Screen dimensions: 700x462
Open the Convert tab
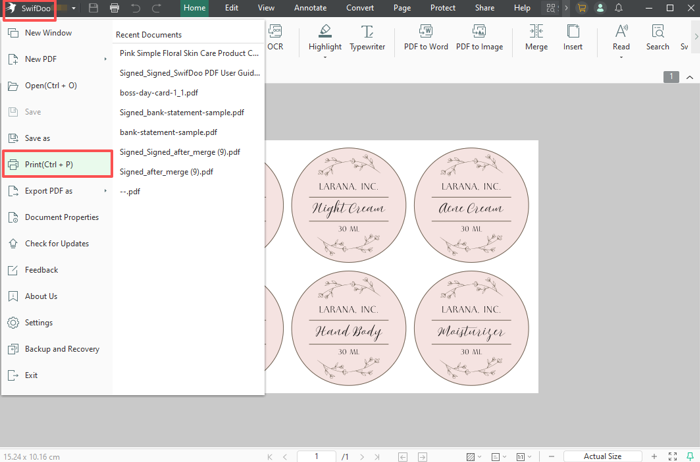360,8
